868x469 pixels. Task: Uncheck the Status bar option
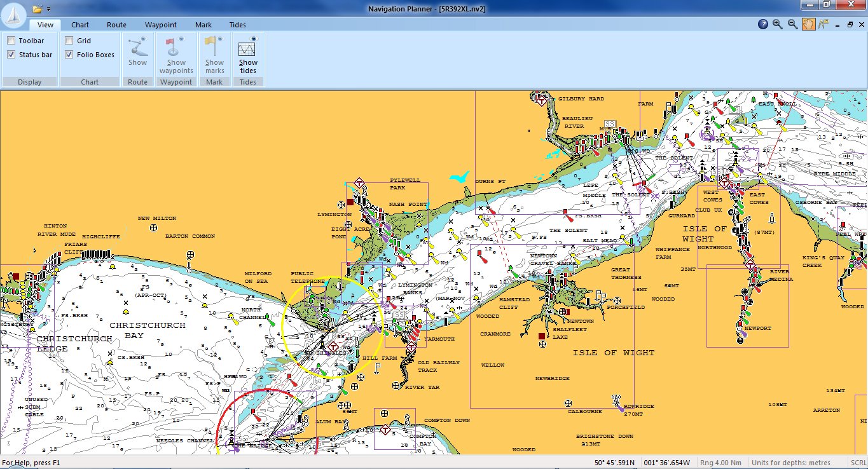[11, 55]
